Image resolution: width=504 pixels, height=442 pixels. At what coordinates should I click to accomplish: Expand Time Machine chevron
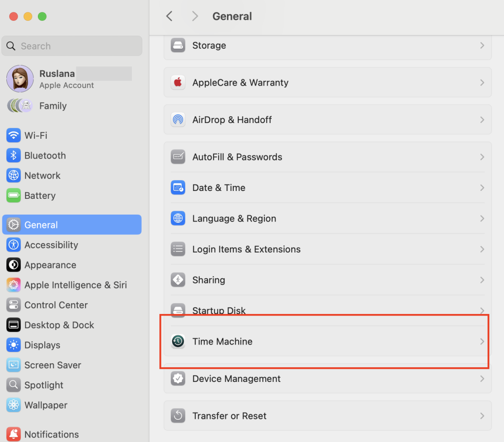[x=482, y=342]
